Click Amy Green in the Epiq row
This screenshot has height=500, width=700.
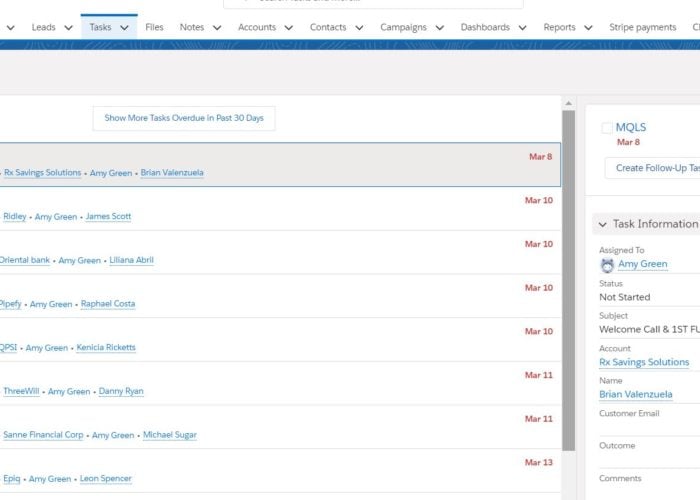50,479
